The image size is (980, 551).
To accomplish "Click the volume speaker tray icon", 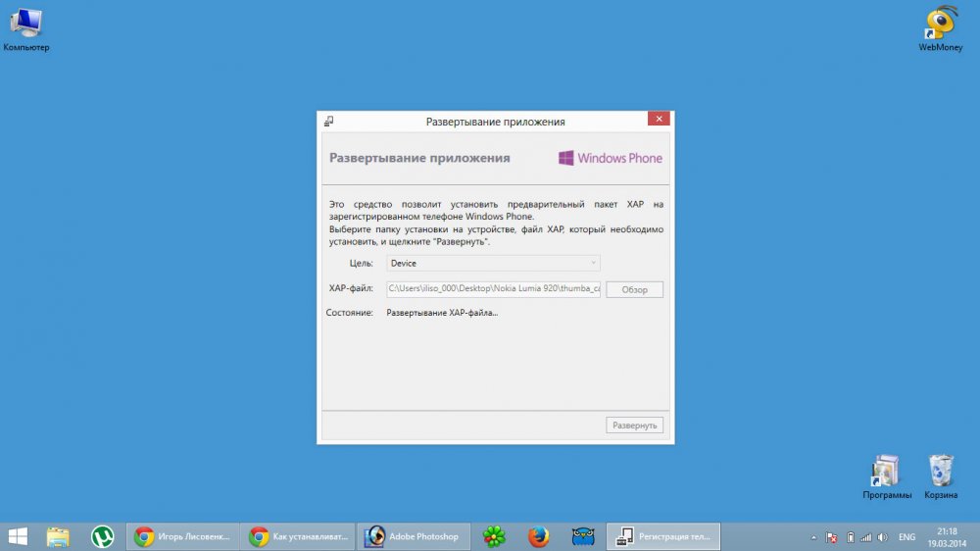I will (x=883, y=537).
